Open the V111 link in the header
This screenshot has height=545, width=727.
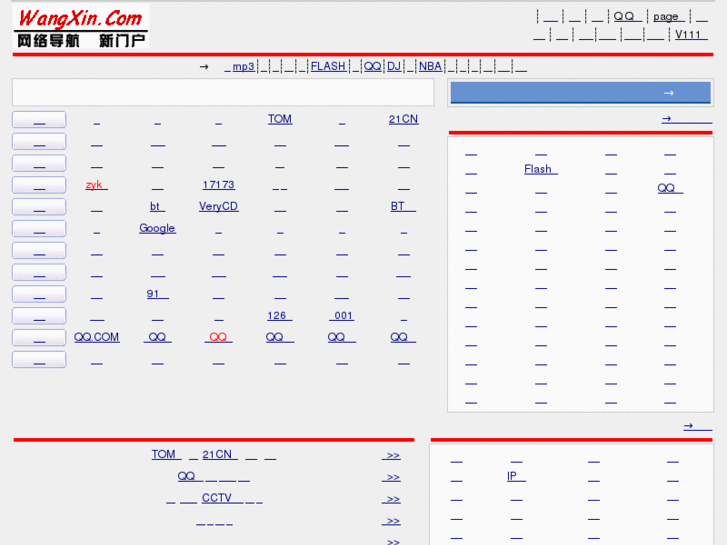click(x=690, y=35)
